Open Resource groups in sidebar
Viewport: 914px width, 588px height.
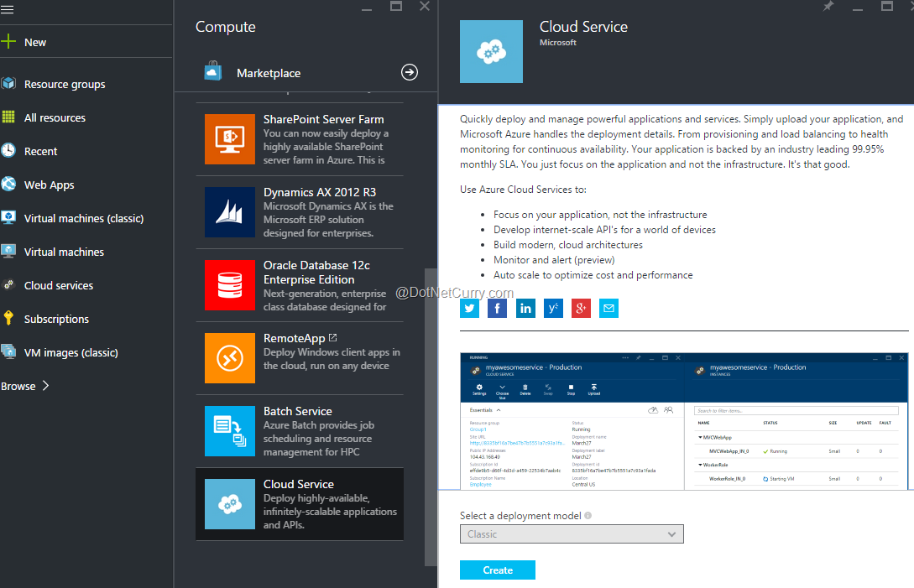[x=65, y=84]
